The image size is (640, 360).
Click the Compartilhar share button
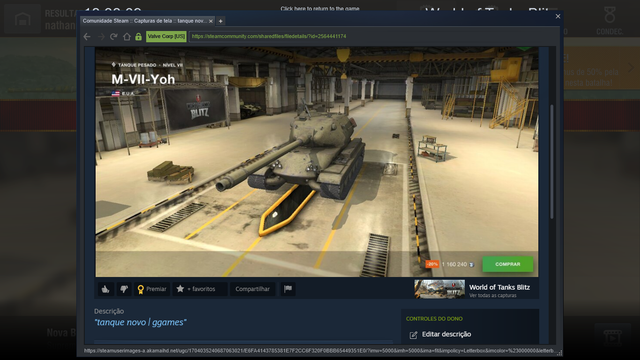pyautogui.click(x=253, y=289)
